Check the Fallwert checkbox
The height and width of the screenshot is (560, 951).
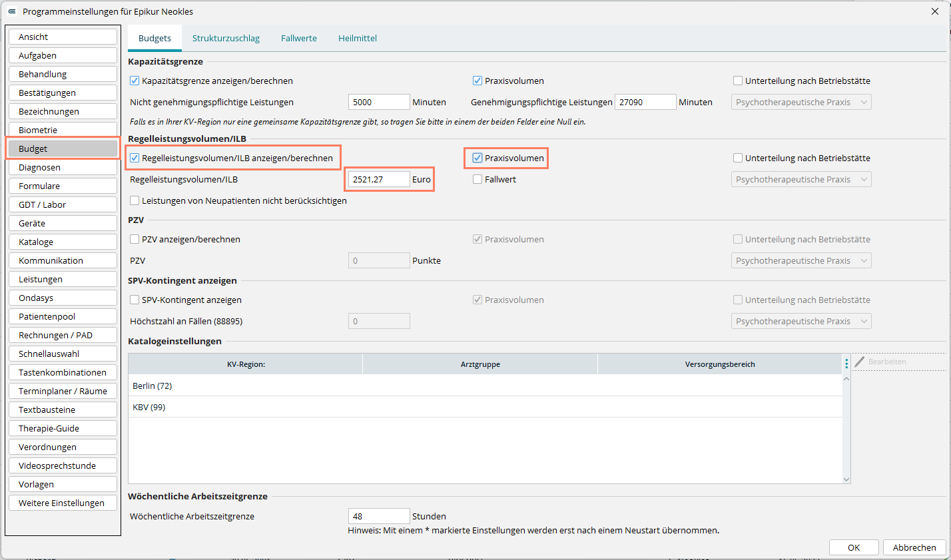coord(477,179)
